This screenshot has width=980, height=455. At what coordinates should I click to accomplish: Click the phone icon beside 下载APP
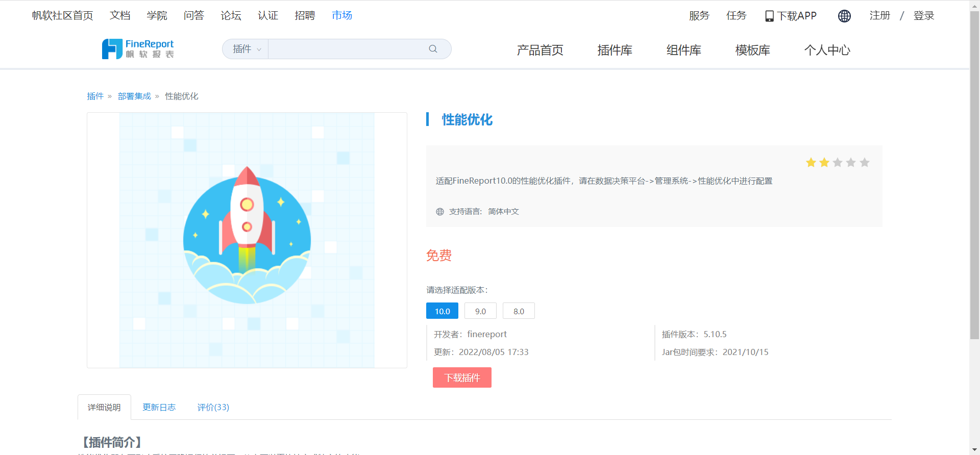(769, 16)
